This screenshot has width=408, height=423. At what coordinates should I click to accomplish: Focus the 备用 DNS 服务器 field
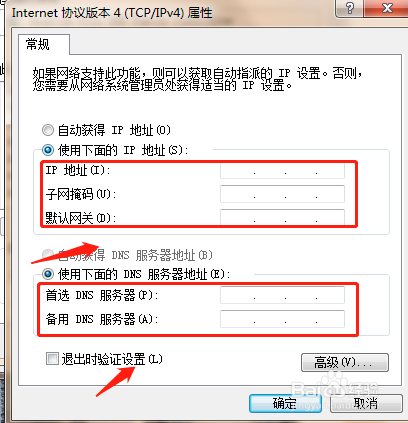[x=282, y=319]
